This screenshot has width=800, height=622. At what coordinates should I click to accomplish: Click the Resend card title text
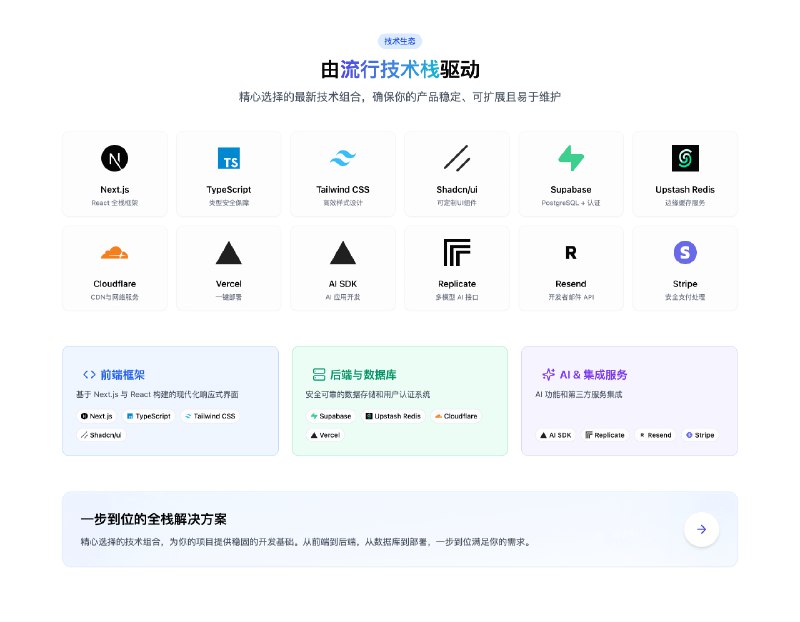571,284
